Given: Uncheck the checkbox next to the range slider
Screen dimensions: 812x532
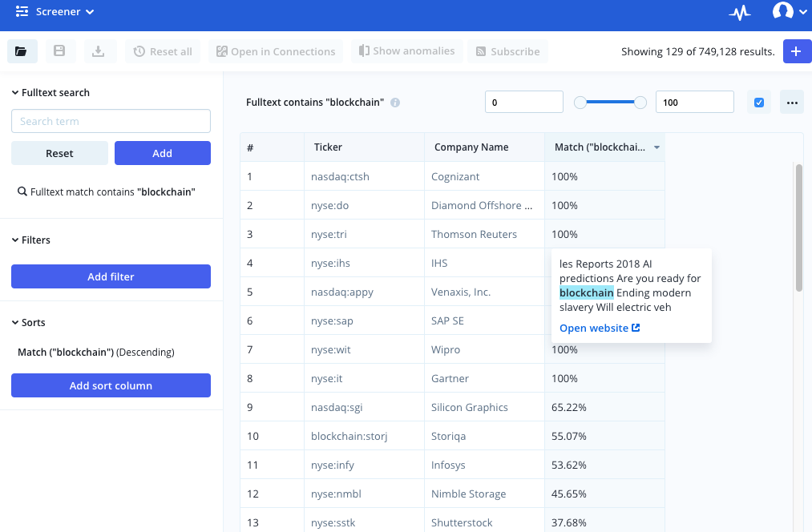Looking at the screenshot, I should [758, 102].
